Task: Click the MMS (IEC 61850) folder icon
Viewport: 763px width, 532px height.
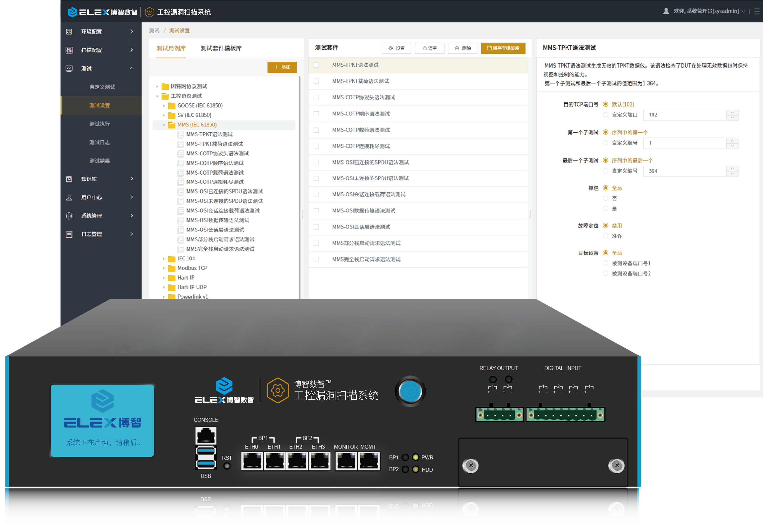Action: click(x=171, y=125)
